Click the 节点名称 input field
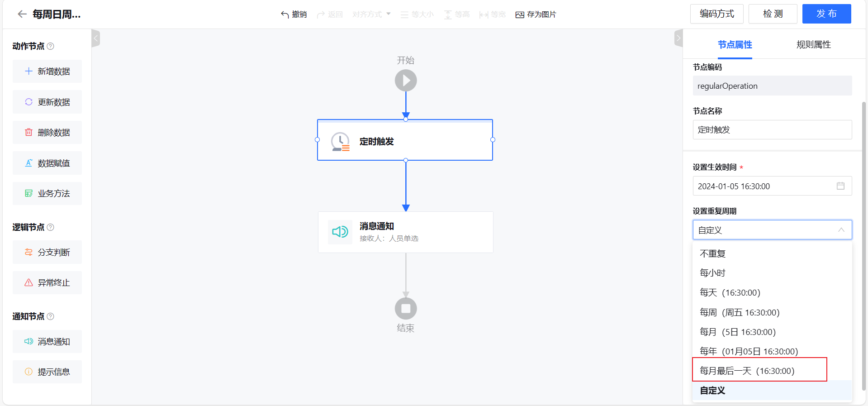868x406 pixels. 772,130
